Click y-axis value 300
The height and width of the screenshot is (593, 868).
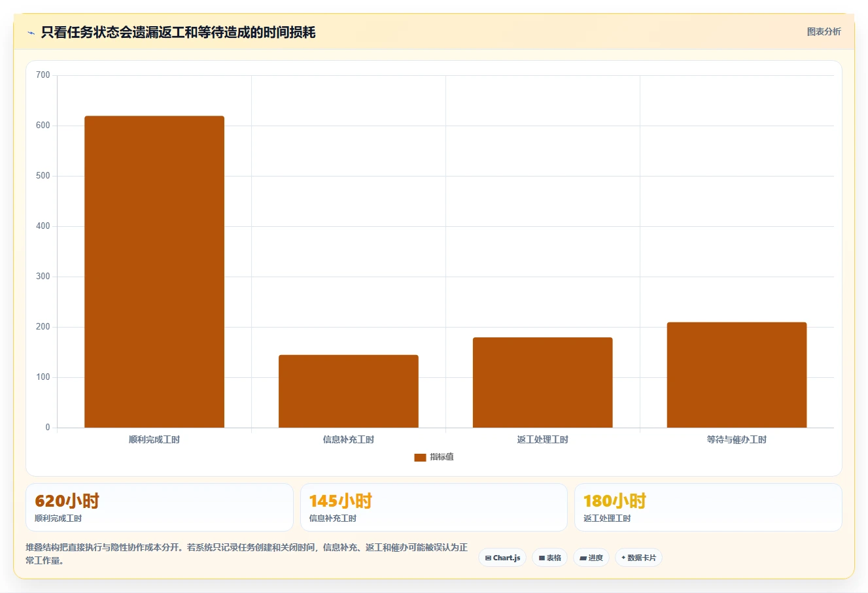pos(43,277)
